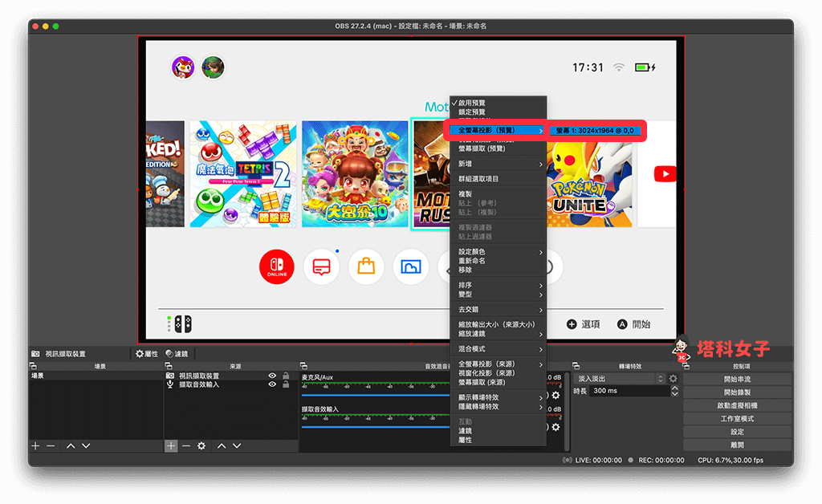Toggle visibility of 擷取音效輸入 source
Image resolution: width=822 pixels, height=504 pixels.
point(273,384)
